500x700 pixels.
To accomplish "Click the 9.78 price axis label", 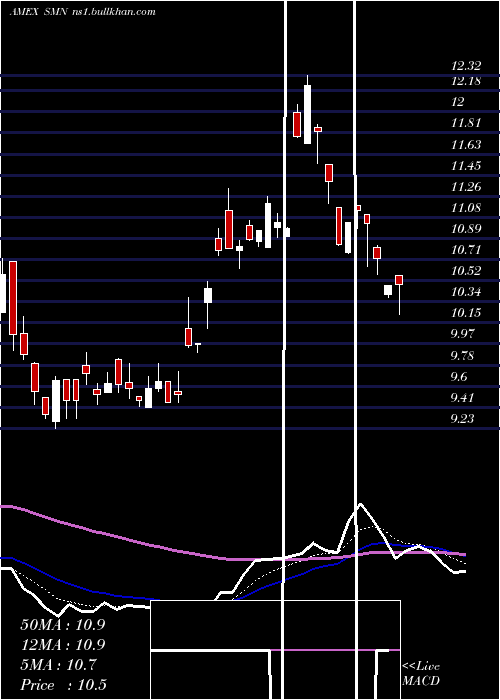I will point(462,356).
